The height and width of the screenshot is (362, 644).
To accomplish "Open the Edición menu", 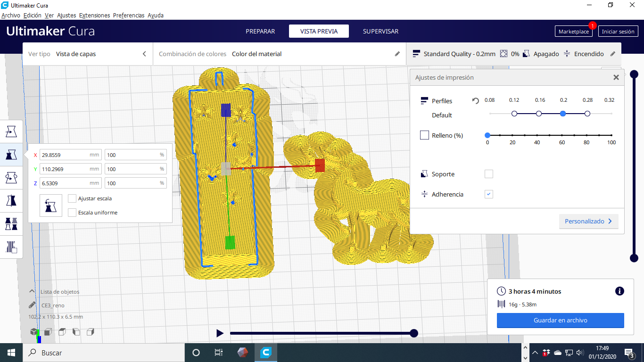I will coord(33,16).
